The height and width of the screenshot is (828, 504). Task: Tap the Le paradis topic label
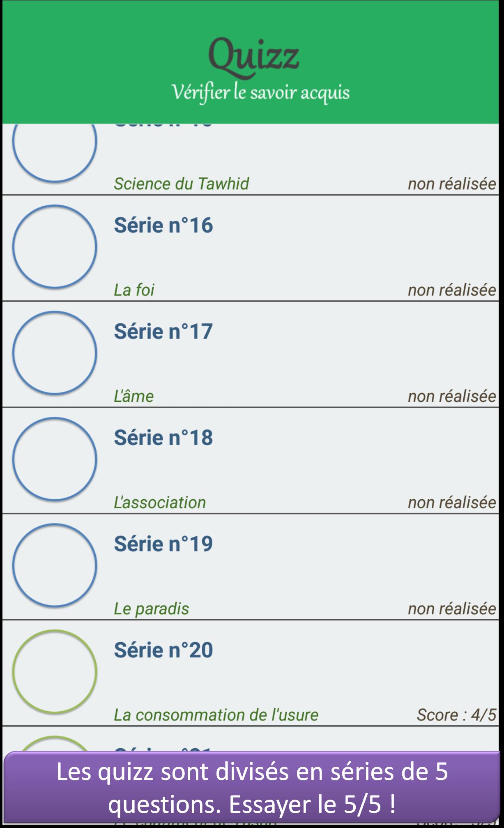pyautogui.click(x=151, y=609)
